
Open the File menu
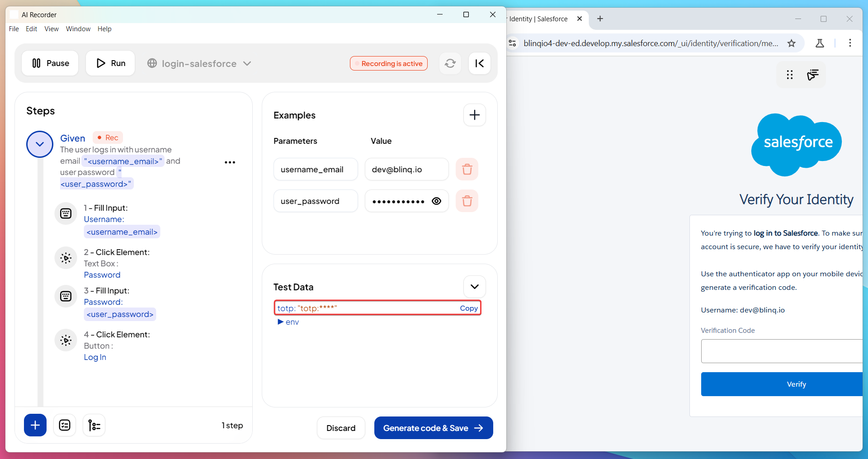click(x=14, y=29)
